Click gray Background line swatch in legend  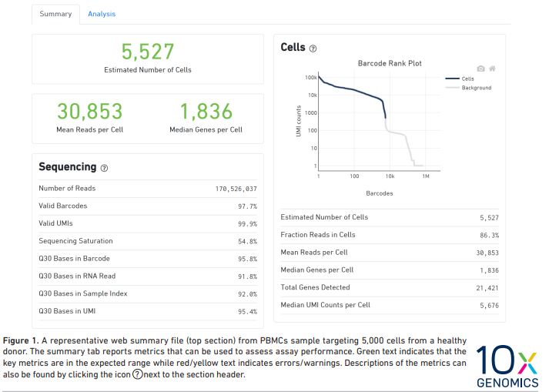(x=451, y=88)
